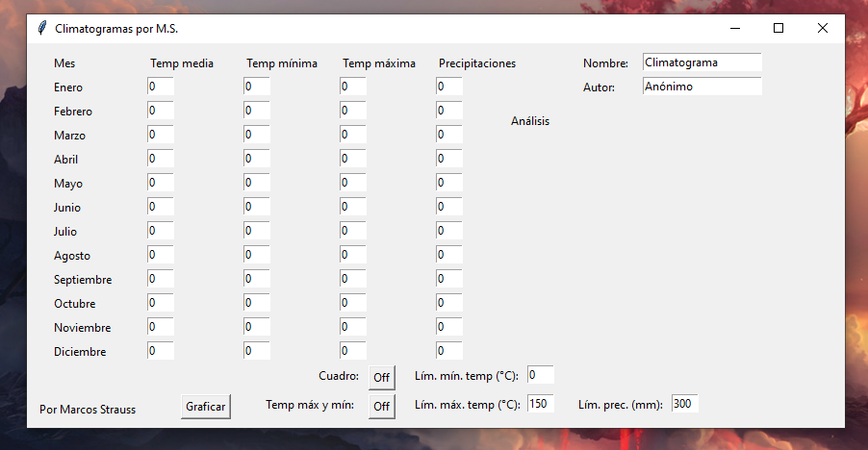Image resolution: width=868 pixels, height=450 pixels.
Task: Select Febrero Temp mínima field
Action: (257, 110)
